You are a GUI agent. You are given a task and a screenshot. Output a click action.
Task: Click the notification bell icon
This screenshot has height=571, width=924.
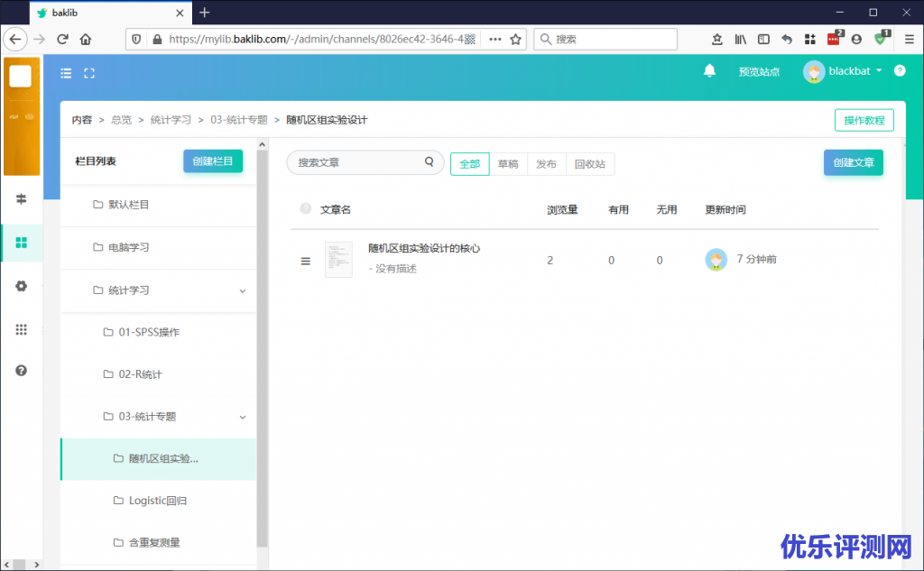709,71
